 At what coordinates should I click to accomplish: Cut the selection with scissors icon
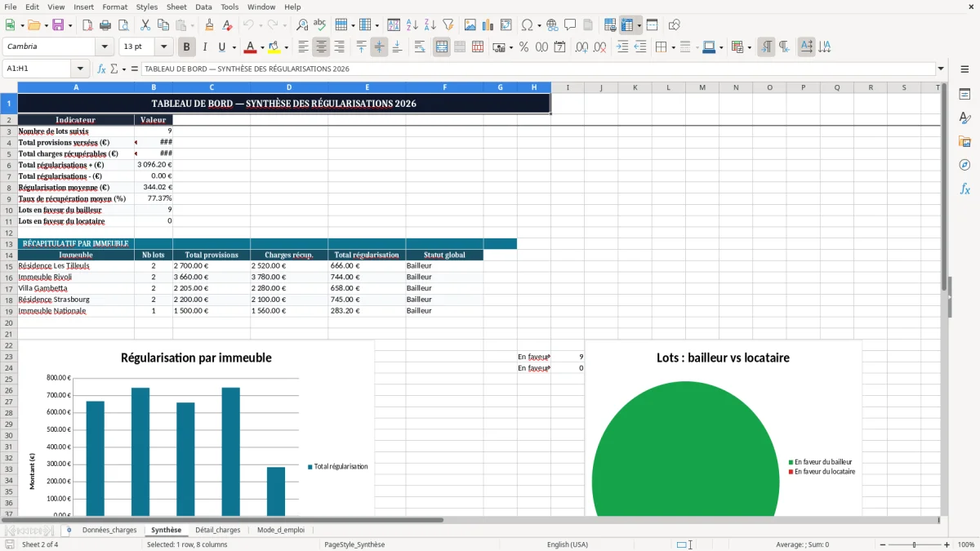145,25
